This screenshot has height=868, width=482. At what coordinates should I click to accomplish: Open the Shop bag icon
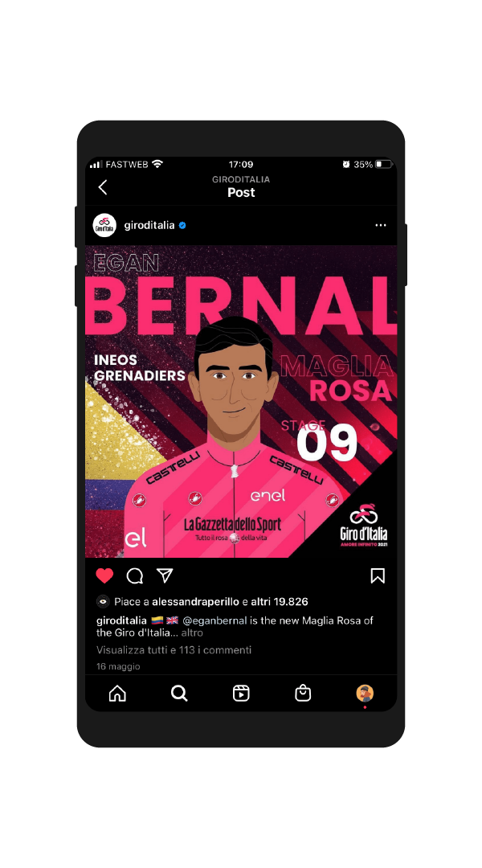[303, 693]
